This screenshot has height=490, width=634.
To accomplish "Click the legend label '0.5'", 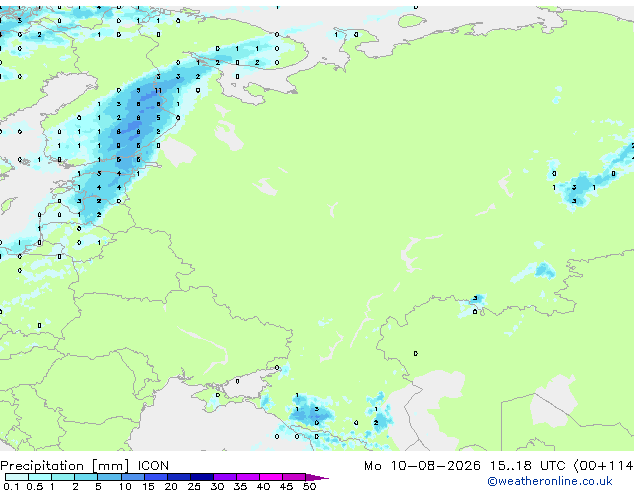I will pyautogui.click(x=34, y=486).
